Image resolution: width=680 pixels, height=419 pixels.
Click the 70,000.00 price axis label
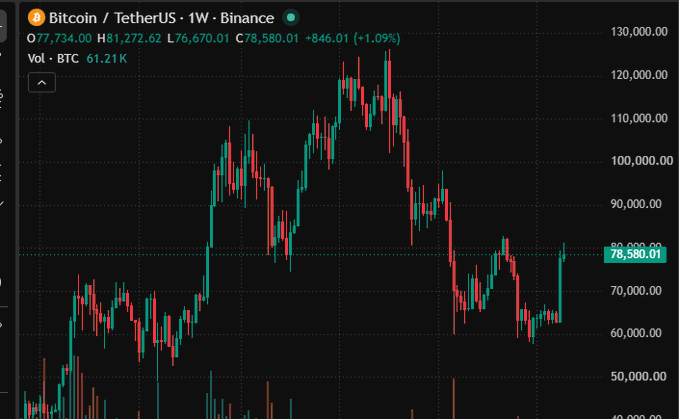click(636, 290)
